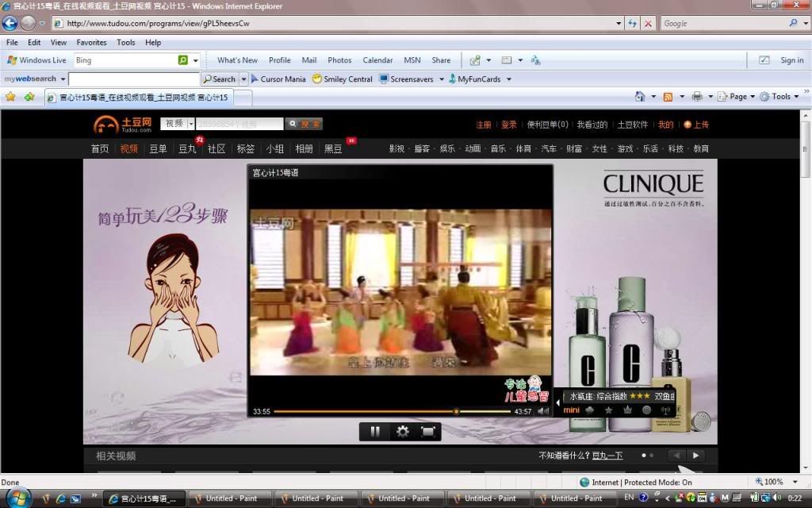Click the star icon in mini panel

[x=608, y=410]
